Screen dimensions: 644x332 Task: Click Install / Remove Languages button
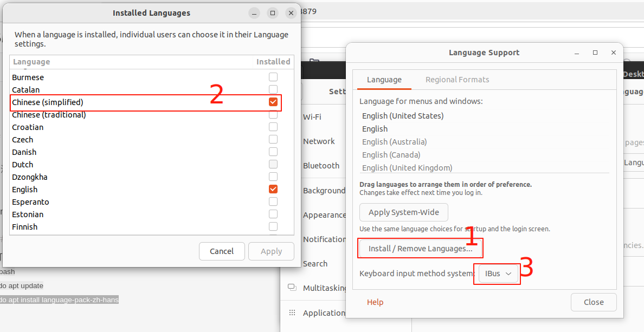420,249
